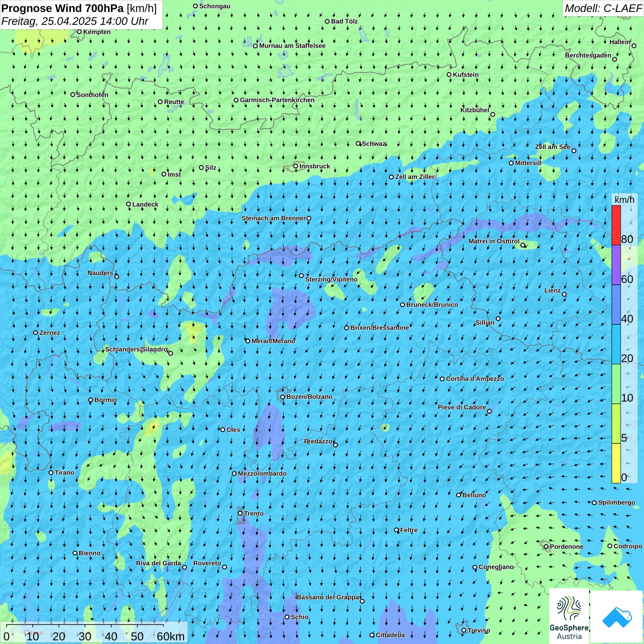Click the 'Schlanders/Silandro' label
Image resolution: width=644 pixels, height=644 pixels.
pos(136,349)
